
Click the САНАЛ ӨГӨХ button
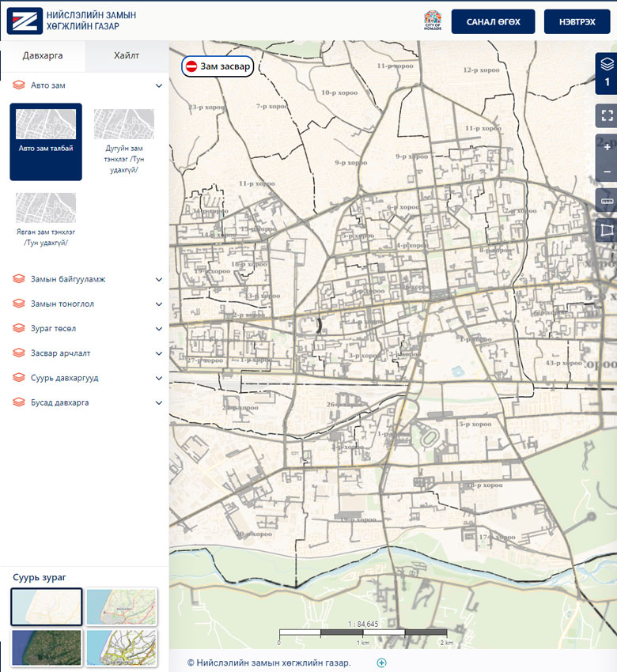tap(493, 21)
